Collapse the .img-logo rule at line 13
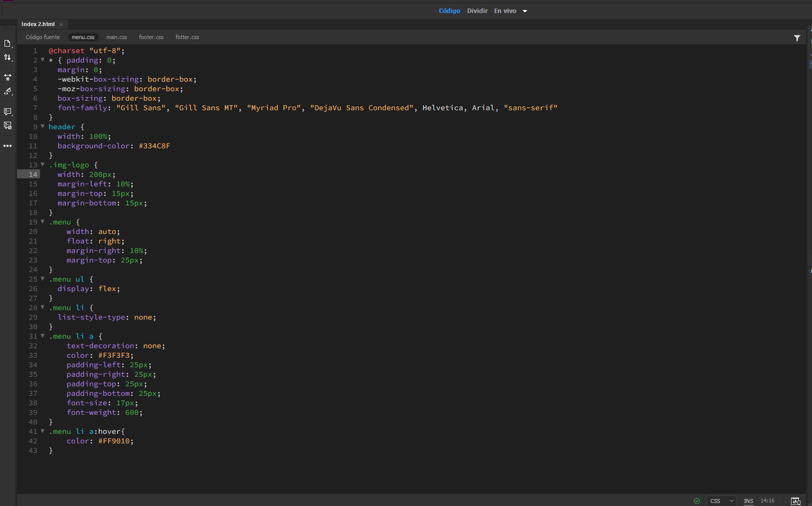The image size is (812, 506). click(43, 165)
